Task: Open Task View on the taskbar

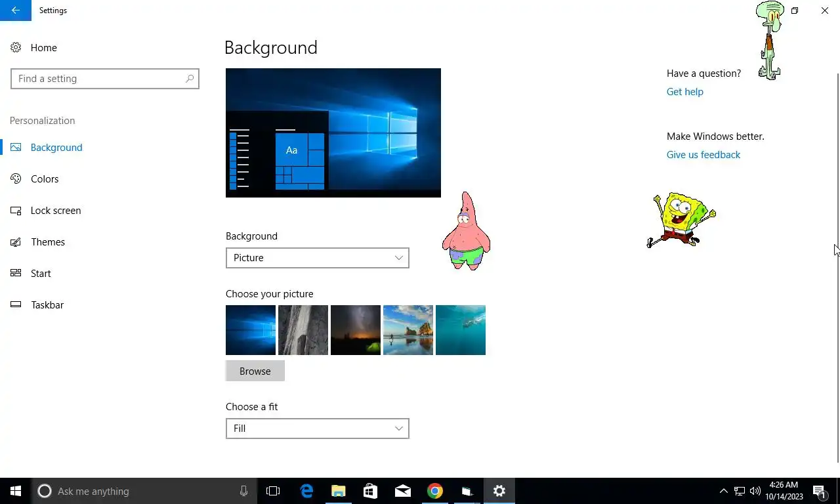Action: (x=273, y=491)
